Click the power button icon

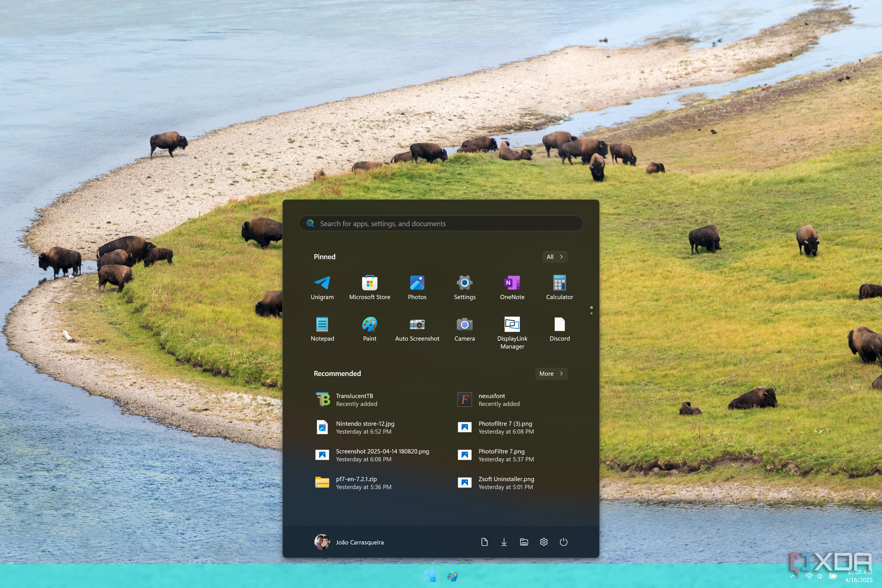point(563,542)
